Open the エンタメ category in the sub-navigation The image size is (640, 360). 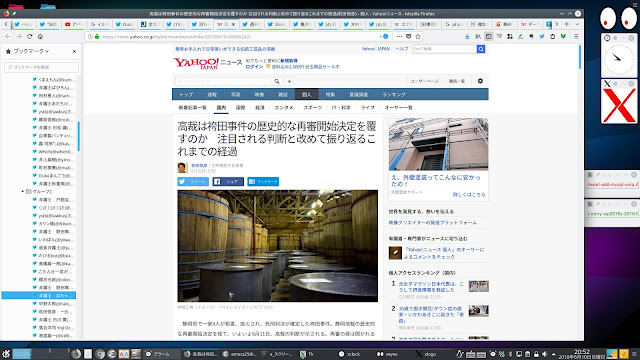point(284,107)
